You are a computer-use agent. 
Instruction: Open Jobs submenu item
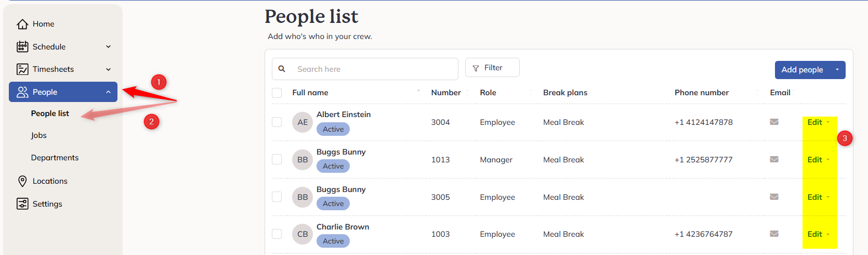39,135
